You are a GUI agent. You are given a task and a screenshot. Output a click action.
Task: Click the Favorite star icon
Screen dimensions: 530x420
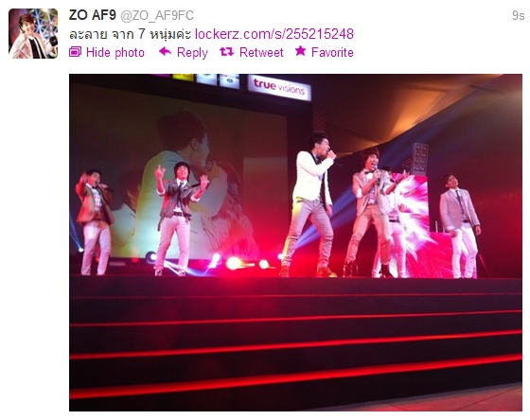[x=300, y=51]
